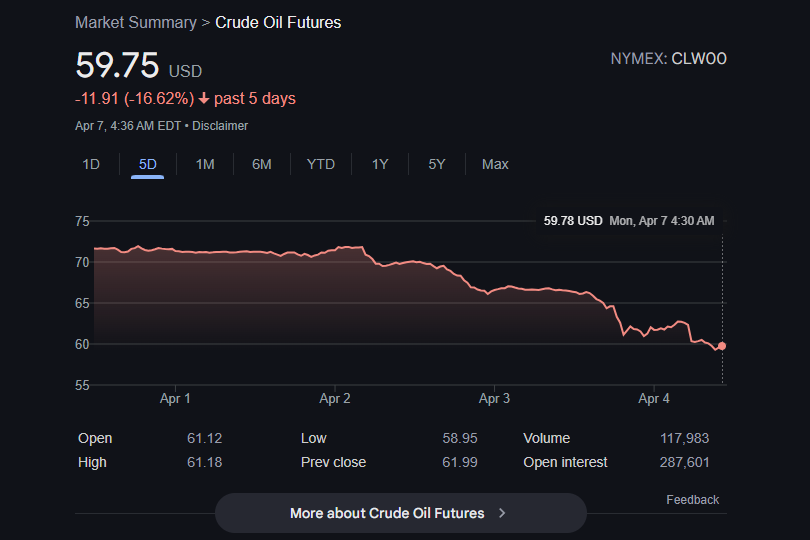810x540 pixels.
Task: Click the Crude Oil Futures breadcrumb title
Action: coord(278,23)
